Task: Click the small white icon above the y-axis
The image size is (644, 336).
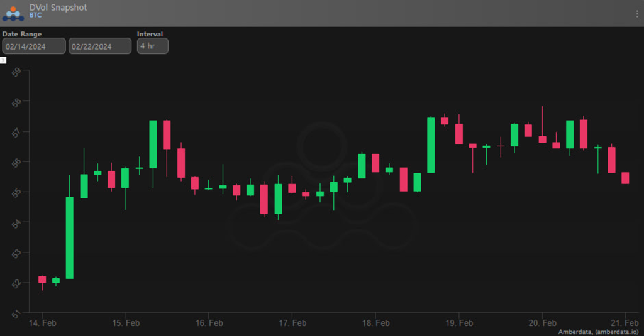Action: pyautogui.click(x=3, y=60)
